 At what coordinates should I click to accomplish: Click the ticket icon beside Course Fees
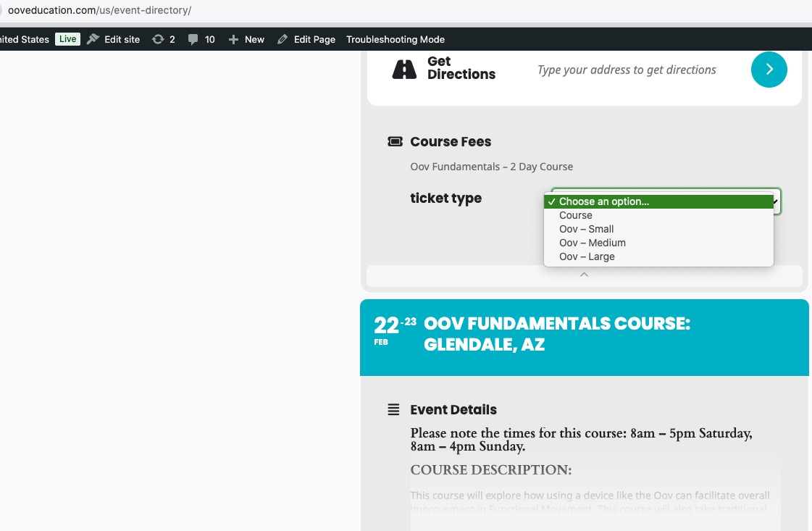tap(395, 141)
